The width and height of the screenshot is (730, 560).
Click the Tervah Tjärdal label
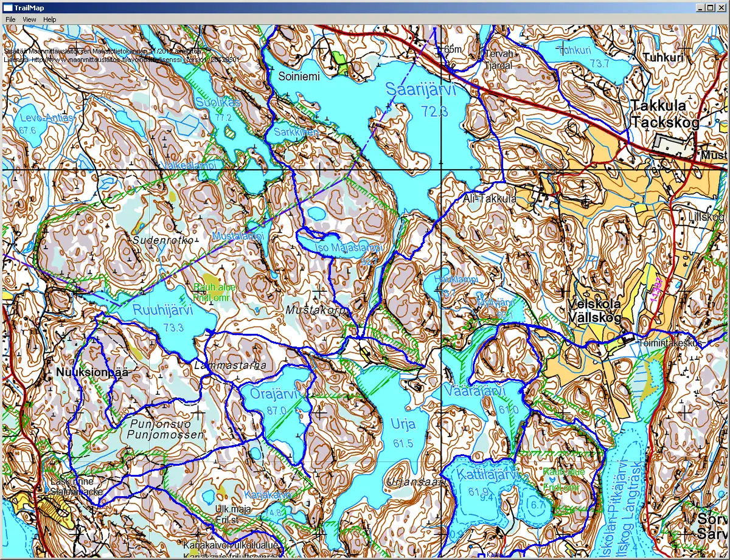498,60
